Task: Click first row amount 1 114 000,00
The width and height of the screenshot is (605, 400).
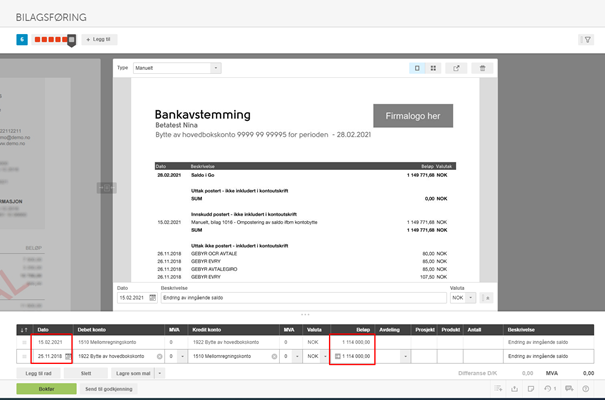Action: point(356,343)
